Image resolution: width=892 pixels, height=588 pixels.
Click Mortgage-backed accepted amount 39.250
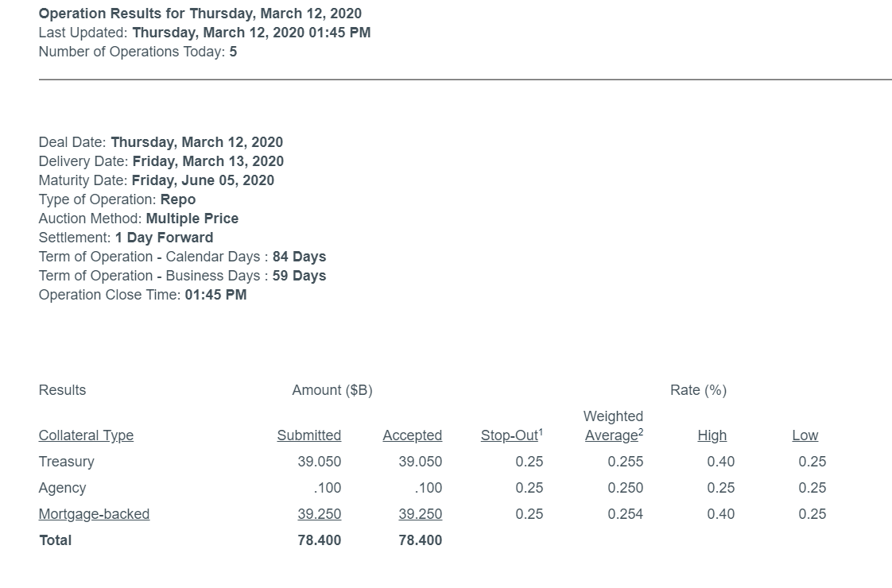pyautogui.click(x=420, y=514)
